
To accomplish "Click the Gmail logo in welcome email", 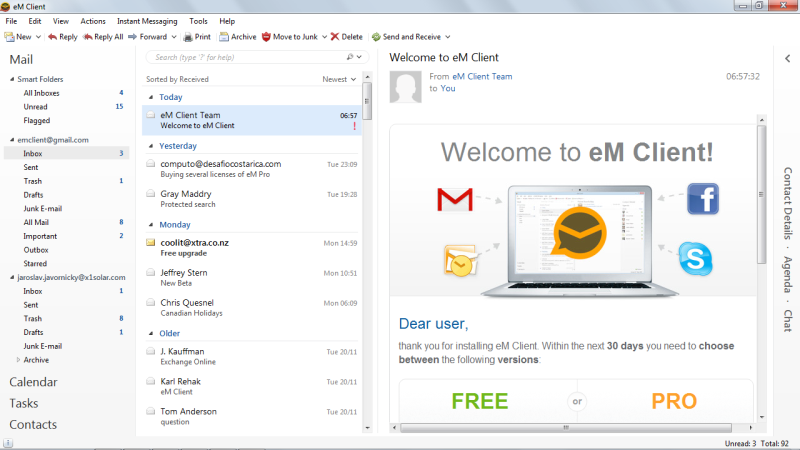I will [x=455, y=199].
